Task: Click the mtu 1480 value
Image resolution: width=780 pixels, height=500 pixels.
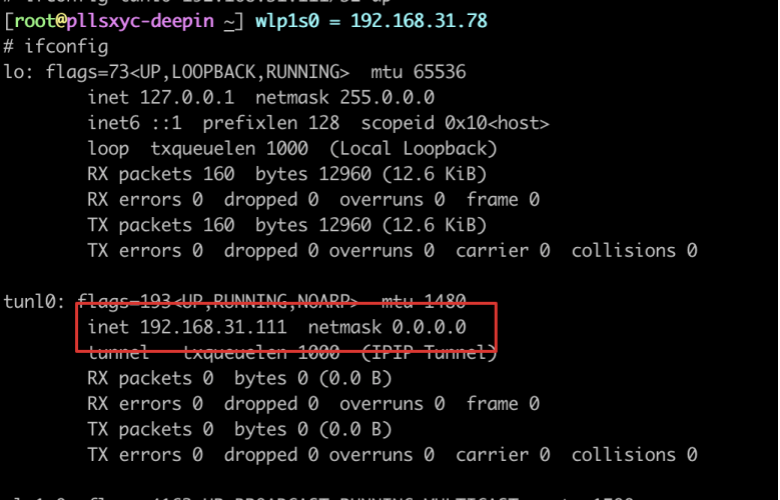Action: [423, 301]
